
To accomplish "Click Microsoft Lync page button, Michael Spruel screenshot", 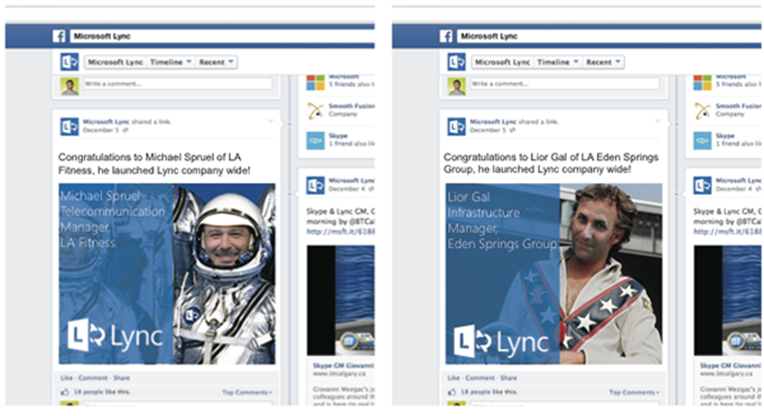I will coord(115,62).
